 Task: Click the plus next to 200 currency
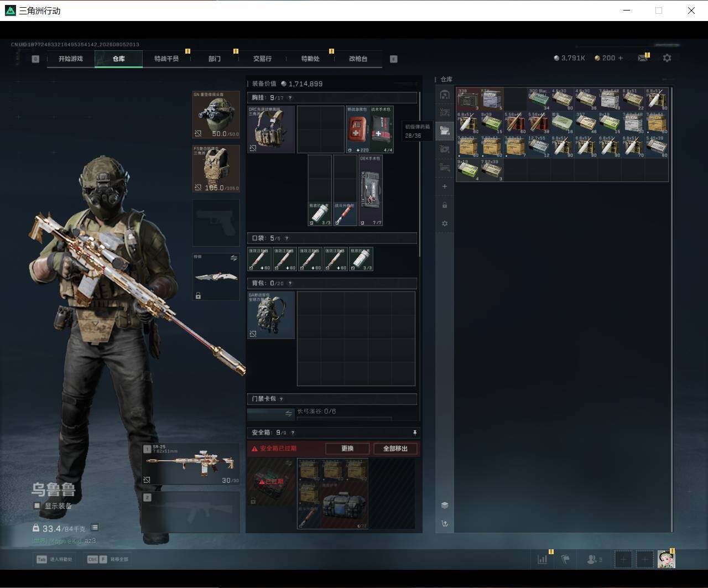pyautogui.click(x=621, y=58)
